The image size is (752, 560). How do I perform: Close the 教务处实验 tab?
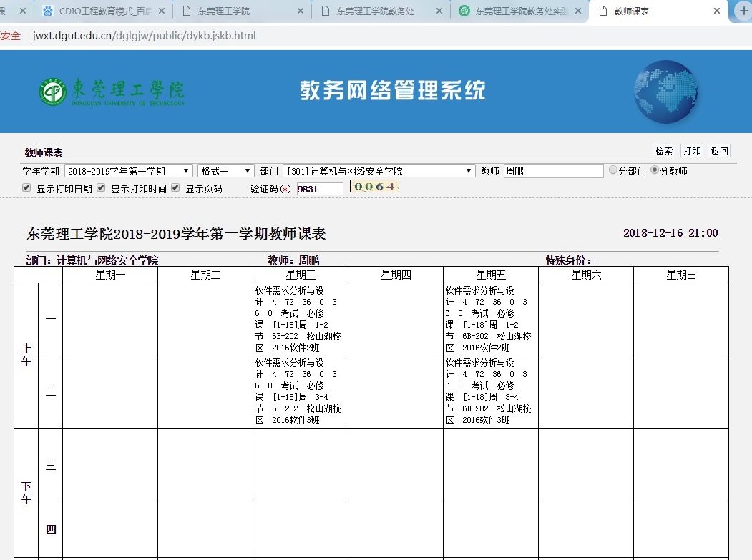(x=578, y=11)
